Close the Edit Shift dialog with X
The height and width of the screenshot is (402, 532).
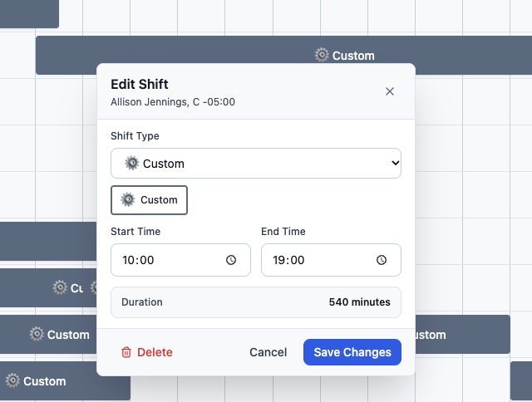click(390, 91)
